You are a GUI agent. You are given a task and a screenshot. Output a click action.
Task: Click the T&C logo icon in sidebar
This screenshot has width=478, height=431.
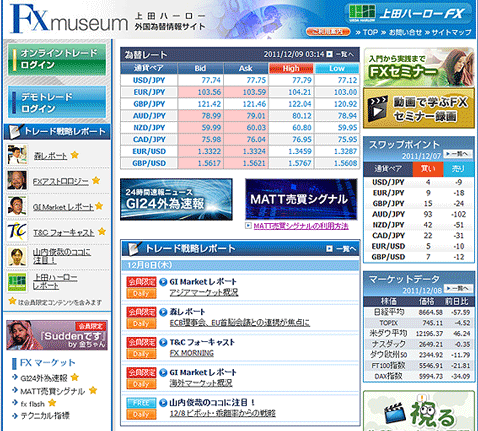17,231
